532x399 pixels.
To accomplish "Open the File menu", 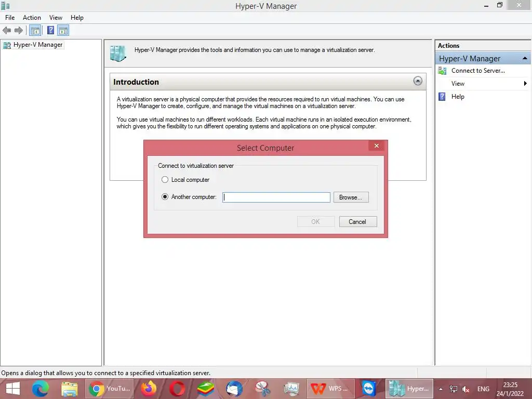I will pos(10,18).
